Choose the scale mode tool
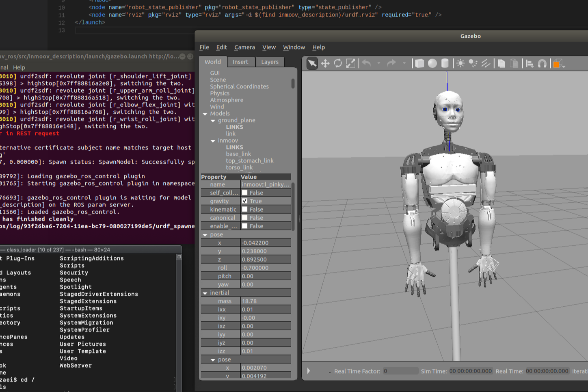The image size is (588, 392). point(350,63)
